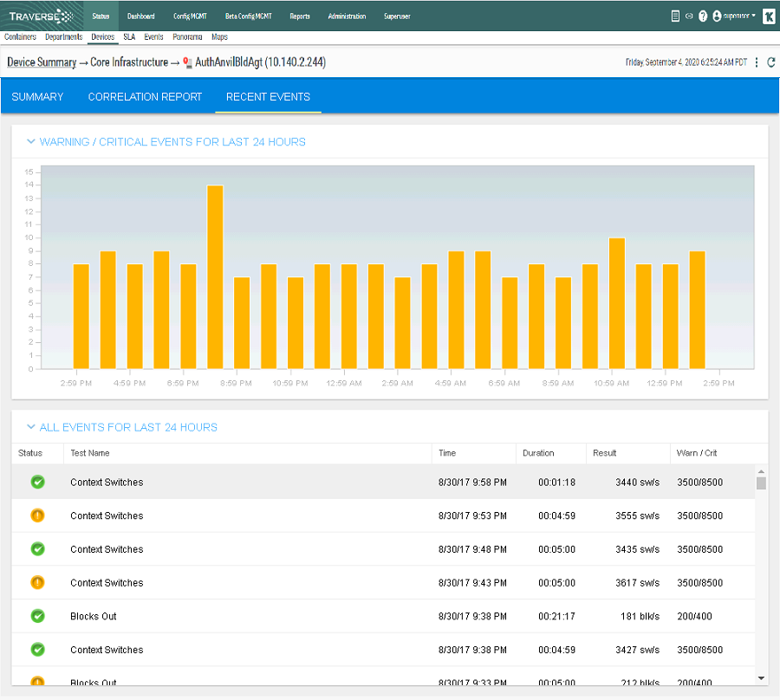
Task: Open the Superuser top menu item
Action: point(397,16)
